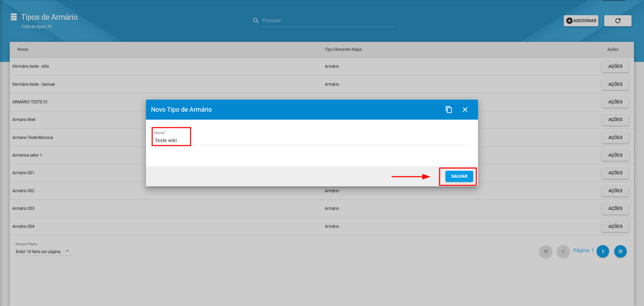Viewport: 644px width, 306px height.
Task: Open Ações for Armário 002
Action: [x=615, y=191]
